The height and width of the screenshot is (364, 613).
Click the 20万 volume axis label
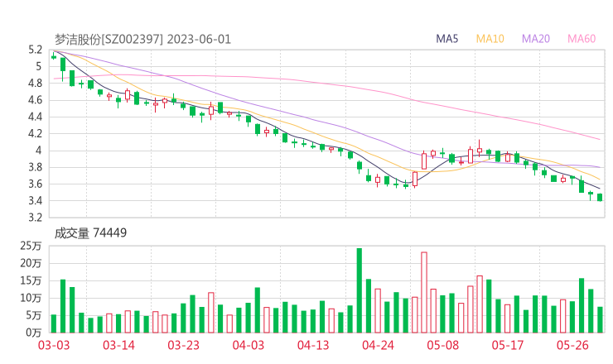(31, 263)
